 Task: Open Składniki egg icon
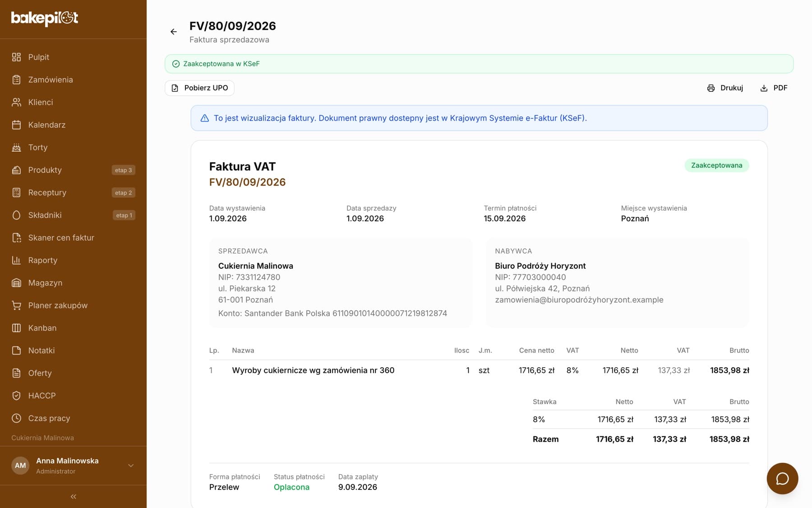click(x=16, y=215)
